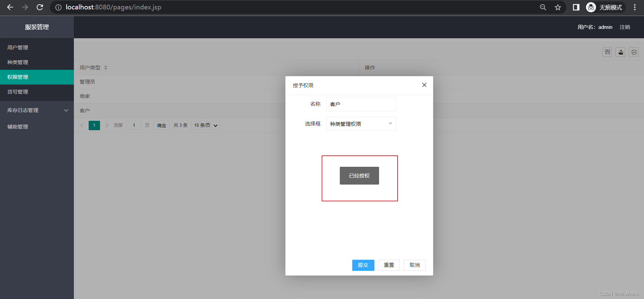Click the 共 3 条 total count text
Viewport: 644px width, 299px height.
tap(181, 125)
